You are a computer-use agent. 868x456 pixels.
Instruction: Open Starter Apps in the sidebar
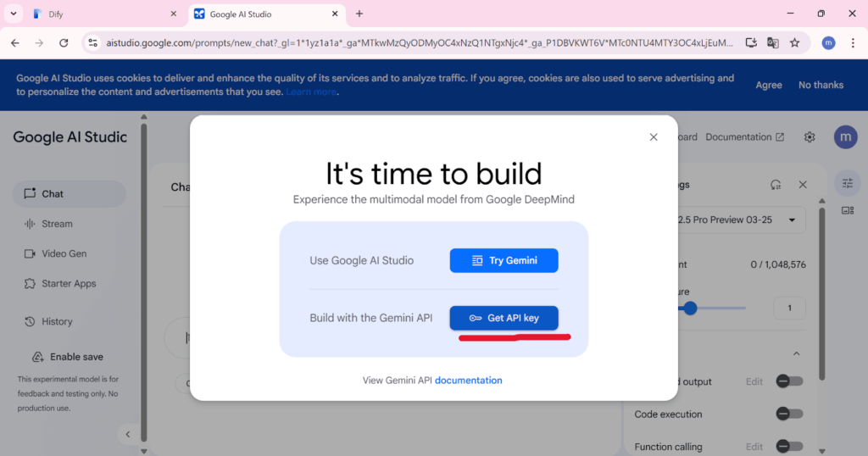point(70,283)
